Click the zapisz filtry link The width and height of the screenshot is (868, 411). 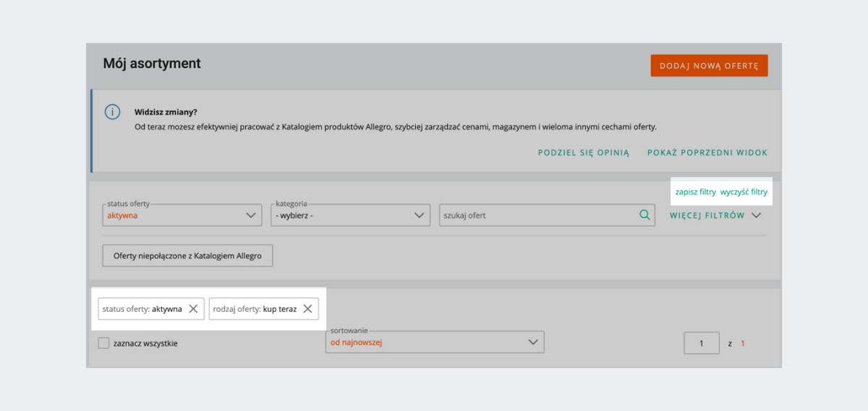tap(695, 192)
